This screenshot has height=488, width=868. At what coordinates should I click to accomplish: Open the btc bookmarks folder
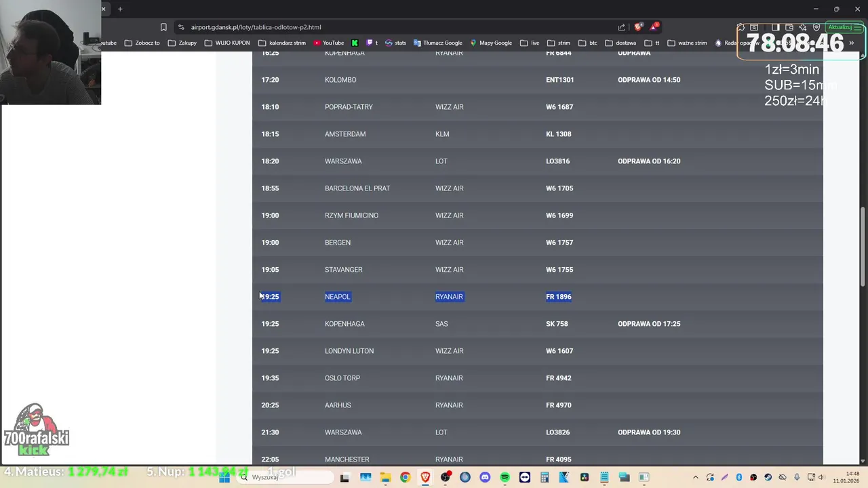click(588, 43)
